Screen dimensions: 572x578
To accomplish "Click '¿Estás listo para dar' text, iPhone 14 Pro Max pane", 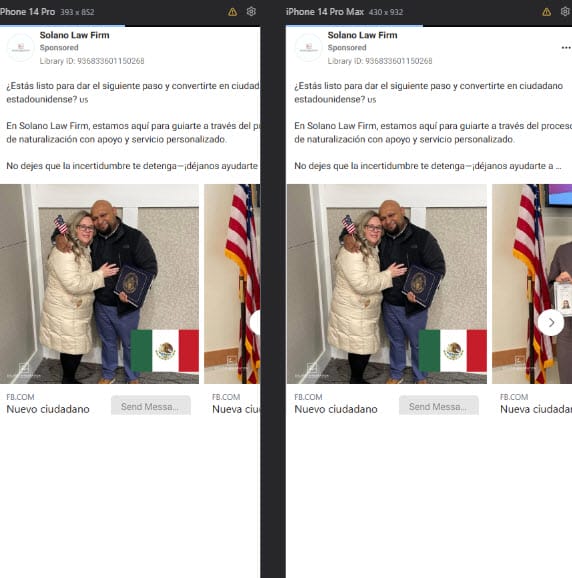I will 428,92.
